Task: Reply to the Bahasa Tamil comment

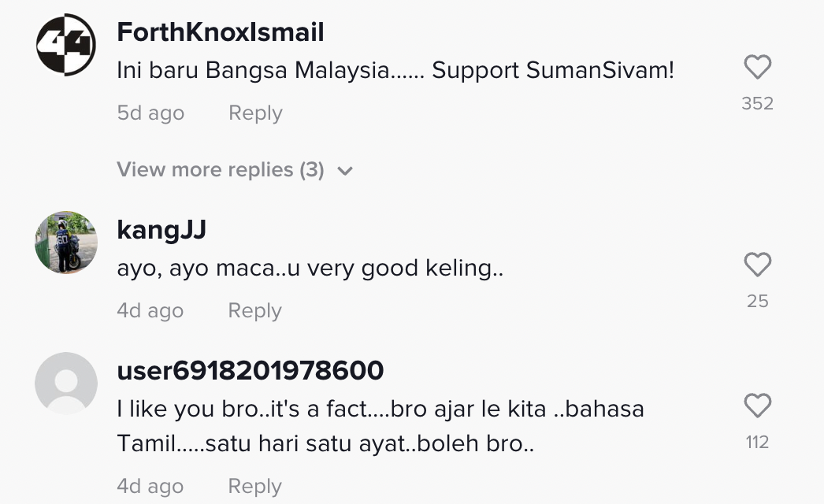Action: point(255,486)
